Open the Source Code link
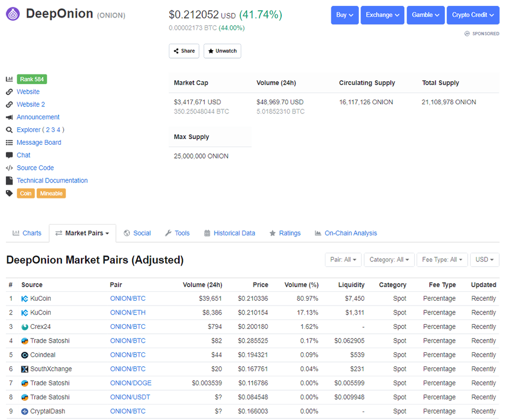This screenshot has width=506, height=420. coord(35,168)
